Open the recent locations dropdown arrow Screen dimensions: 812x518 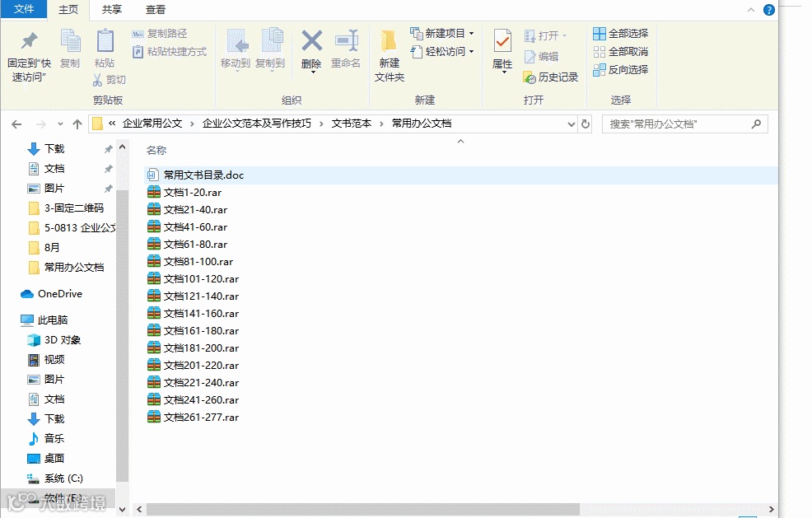point(61,124)
